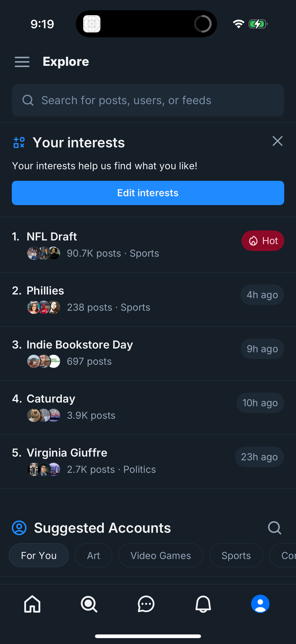This screenshot has height=644, width=296.
Task: Select the Art filter chip
Action: (94, 556)
